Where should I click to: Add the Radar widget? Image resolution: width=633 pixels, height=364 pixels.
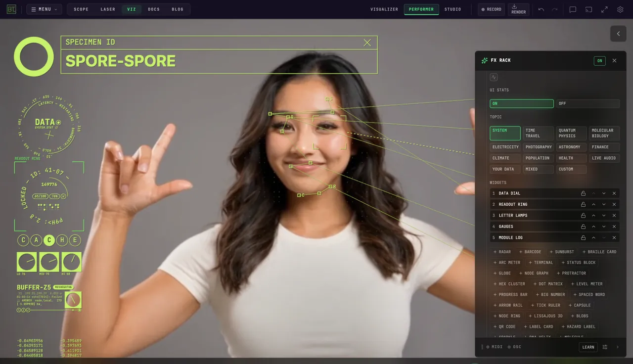pyautogui.click(x=502, y=252)
